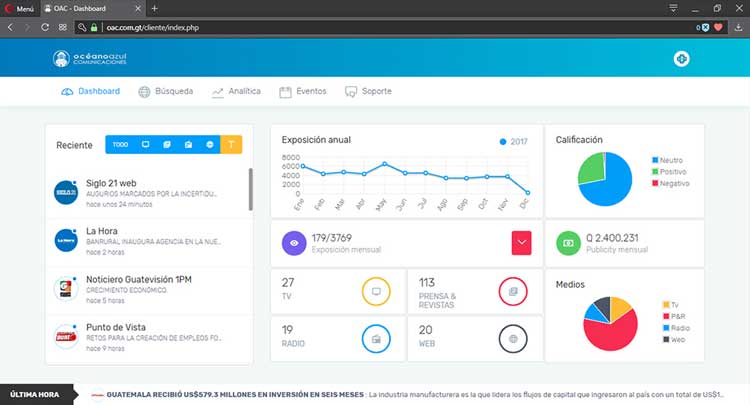Open the Prensa & Revistas red icon

tap(512, 292)
